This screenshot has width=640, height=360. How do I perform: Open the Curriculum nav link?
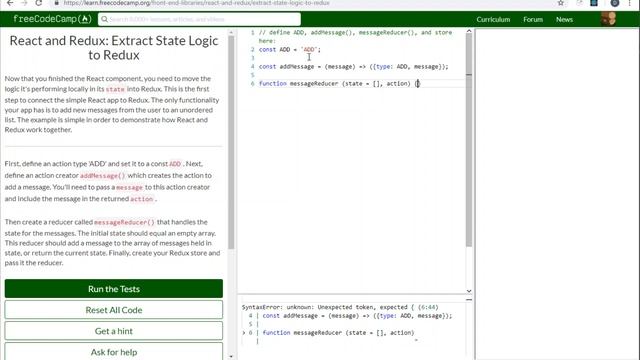[493, 19]
